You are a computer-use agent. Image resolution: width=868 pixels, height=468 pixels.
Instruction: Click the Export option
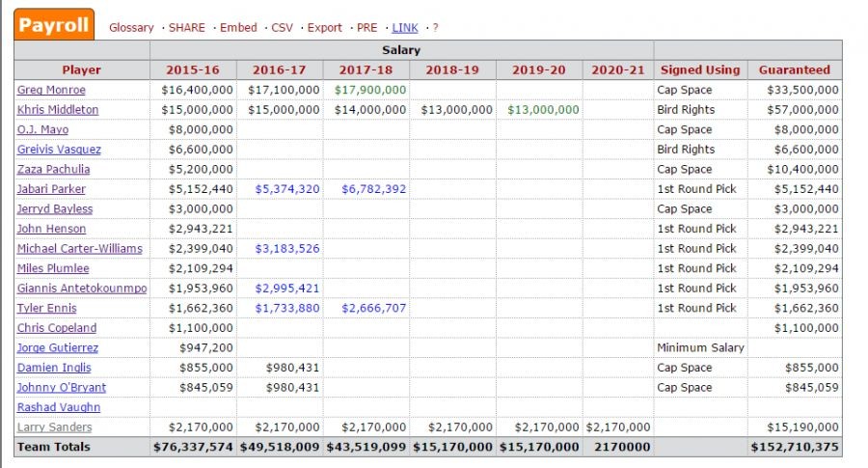click(325, 28)
